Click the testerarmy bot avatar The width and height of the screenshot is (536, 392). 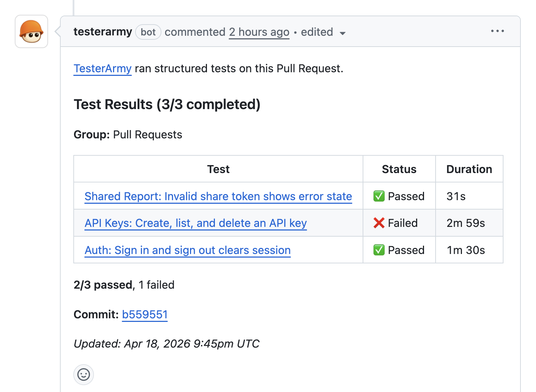[x=31, y=31]
